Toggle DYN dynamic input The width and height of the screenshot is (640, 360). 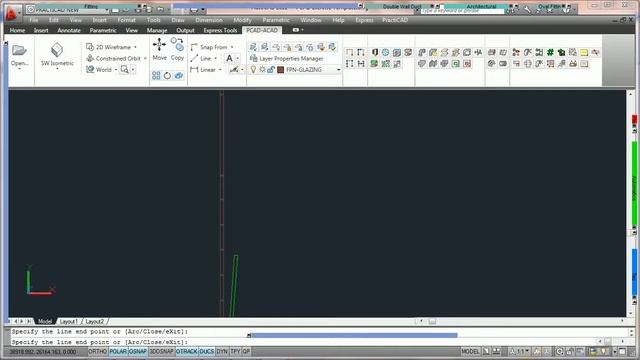(222, 351)
